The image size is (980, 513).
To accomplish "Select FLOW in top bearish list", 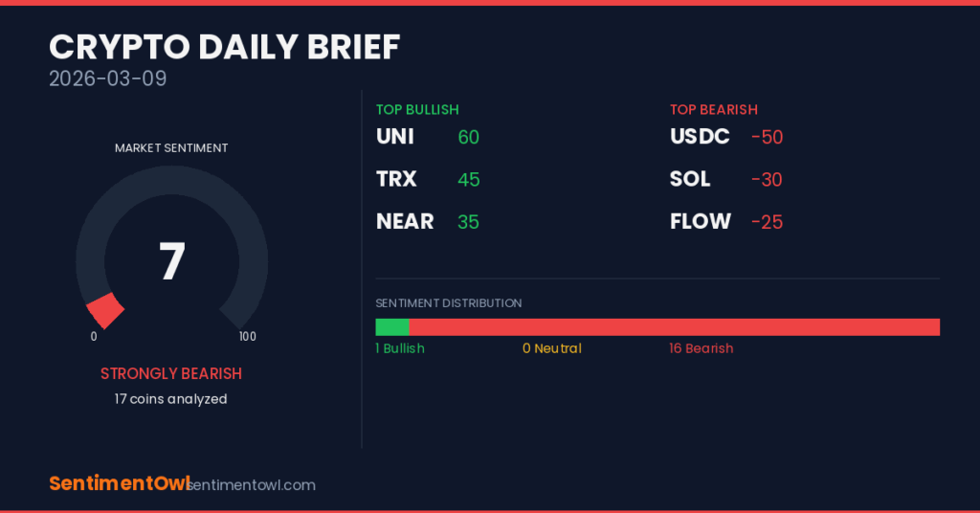I will [701, 221].
